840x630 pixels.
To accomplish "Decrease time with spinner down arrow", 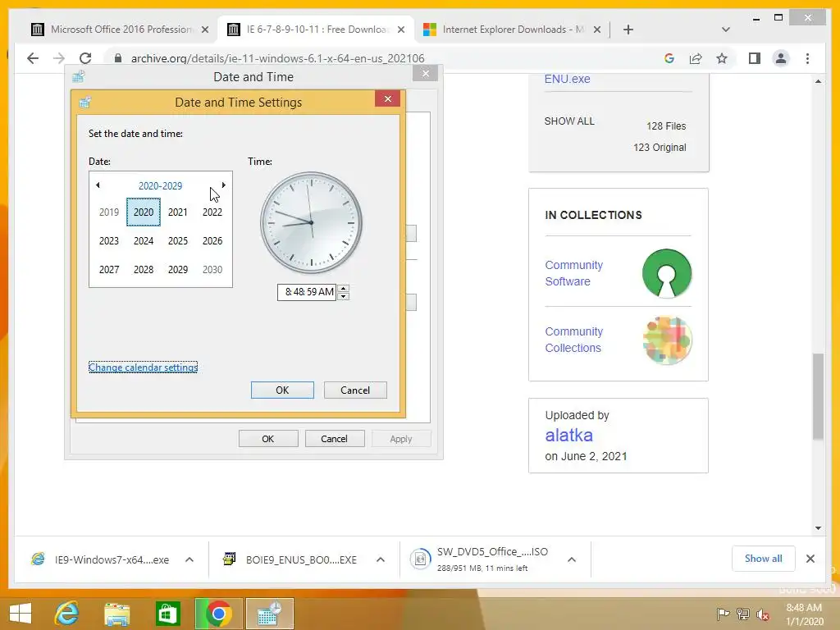I will coord(344,296).
